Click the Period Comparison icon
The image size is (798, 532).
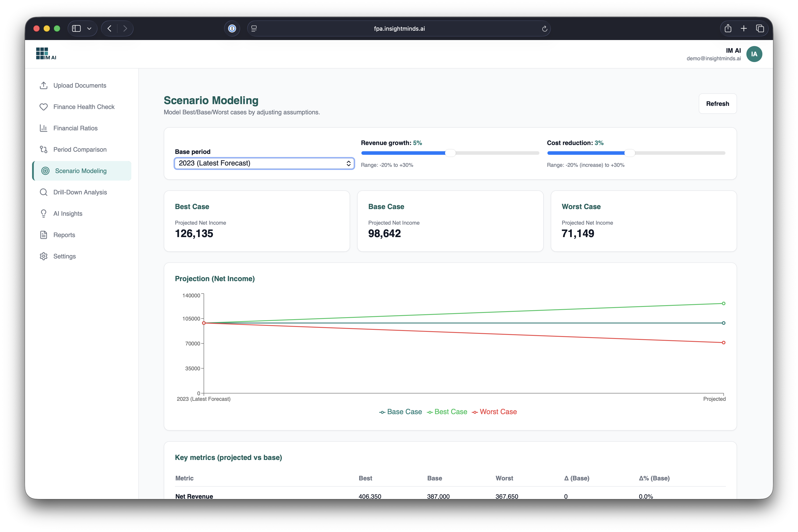[x=43, y=150]
